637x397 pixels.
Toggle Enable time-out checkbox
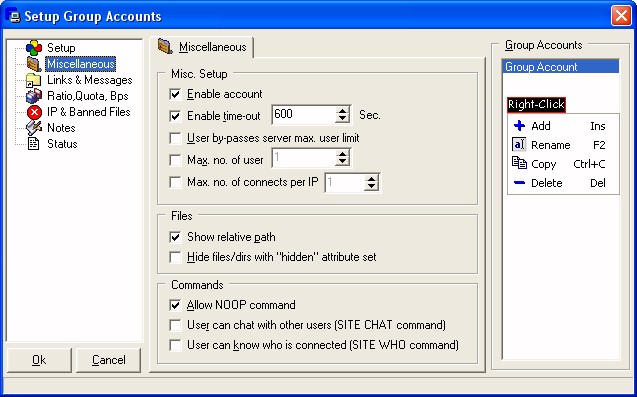(x=175, y=116)
